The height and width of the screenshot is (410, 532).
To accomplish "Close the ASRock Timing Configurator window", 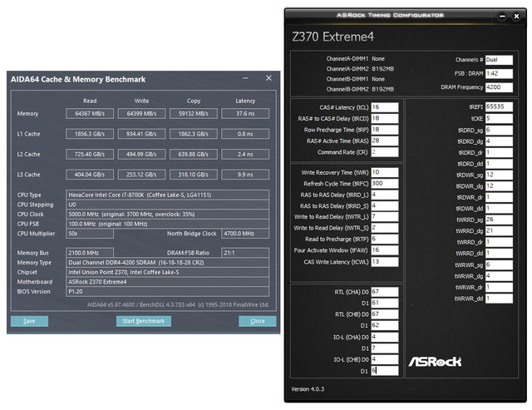I will [516, 16].
